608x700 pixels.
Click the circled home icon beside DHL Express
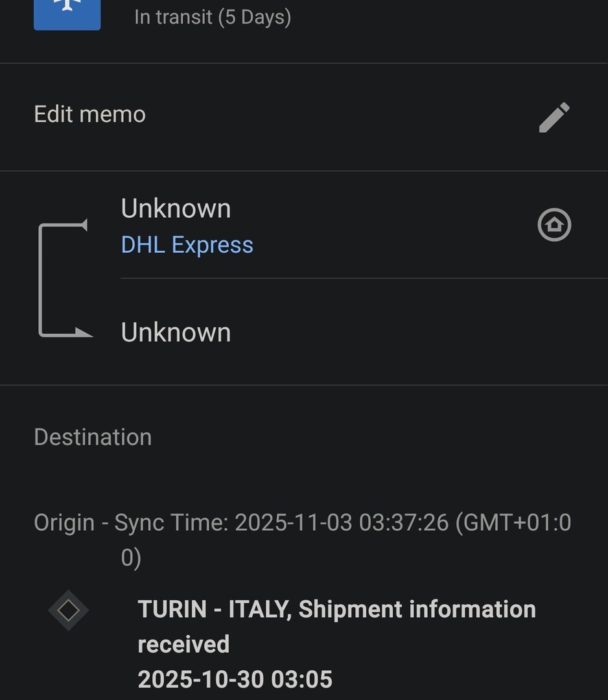click(x=554, y=225)
